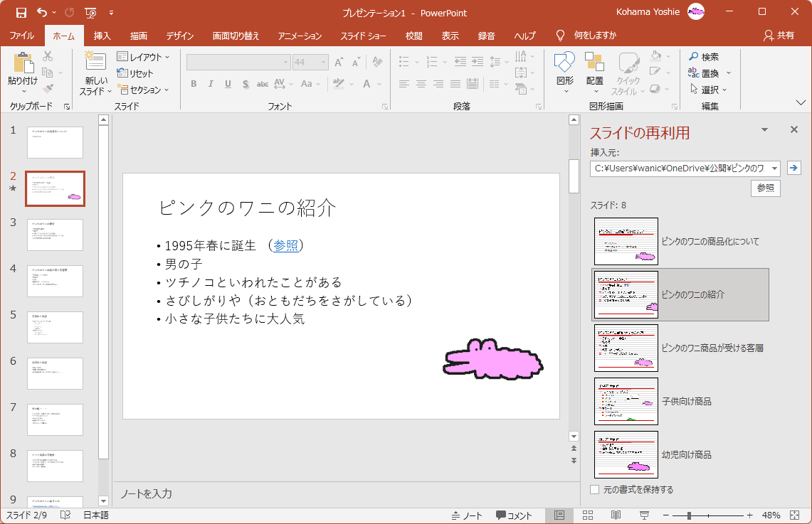Select slide 5 thumbnail in left panel
The image size is (812, 524).
(55, 327)
